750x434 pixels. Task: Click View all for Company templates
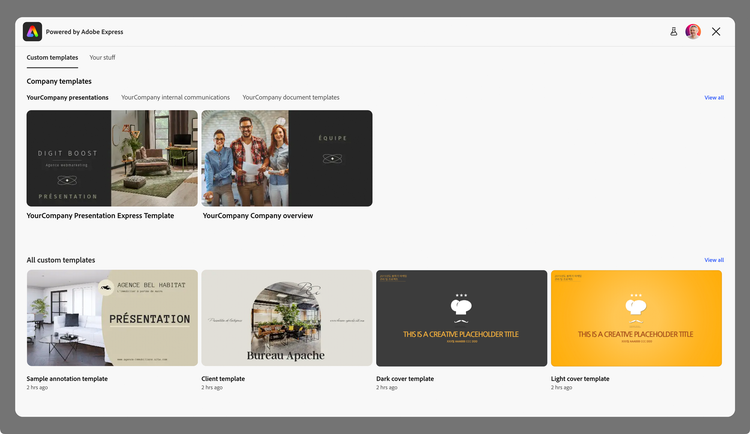click(714, 98)
